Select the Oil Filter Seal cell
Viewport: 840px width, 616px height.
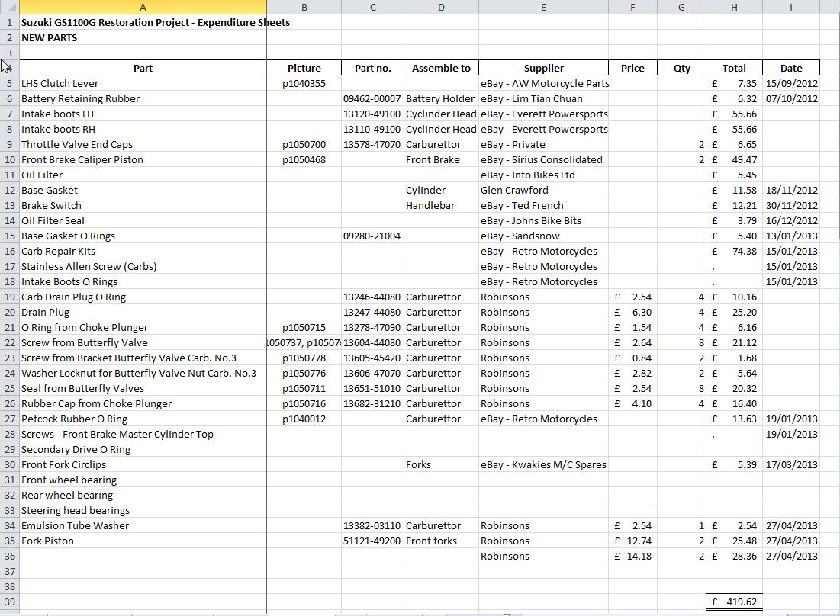[x=143, y=220]
